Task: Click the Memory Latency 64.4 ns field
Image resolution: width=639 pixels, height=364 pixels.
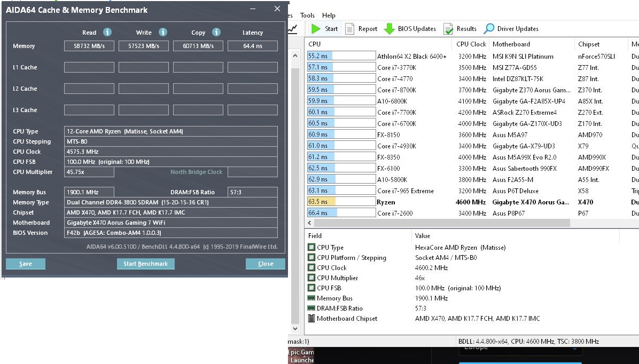Action: (253, 46)
